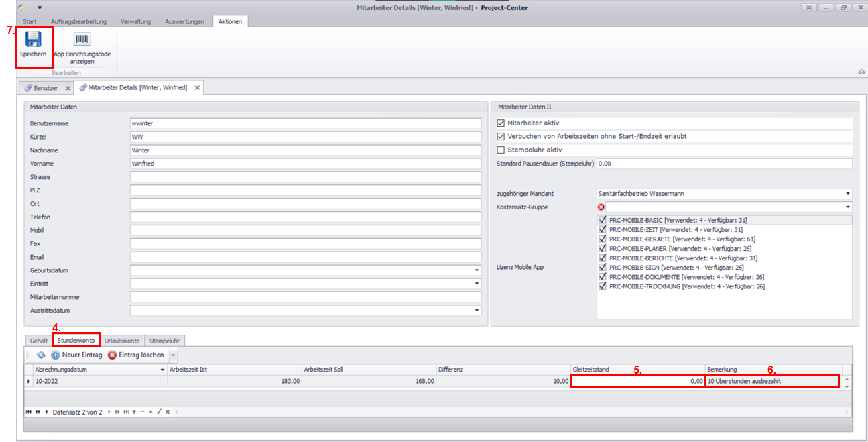Image resolution: width=868 pixels, height=442 pixels.
Task: Open the Gehalt tab
Action: click(39, 341)
